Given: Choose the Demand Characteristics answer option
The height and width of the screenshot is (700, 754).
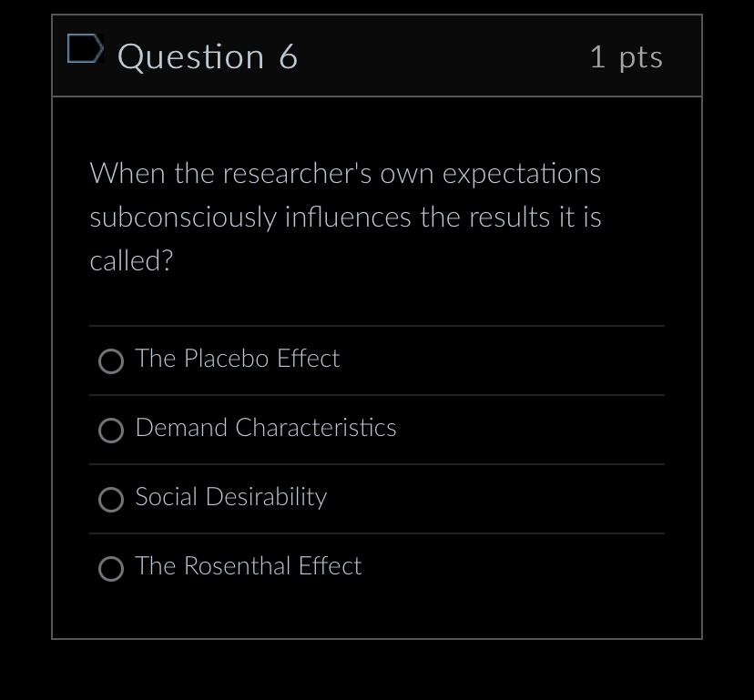Looking at the screenshot, I should point(110,431).
